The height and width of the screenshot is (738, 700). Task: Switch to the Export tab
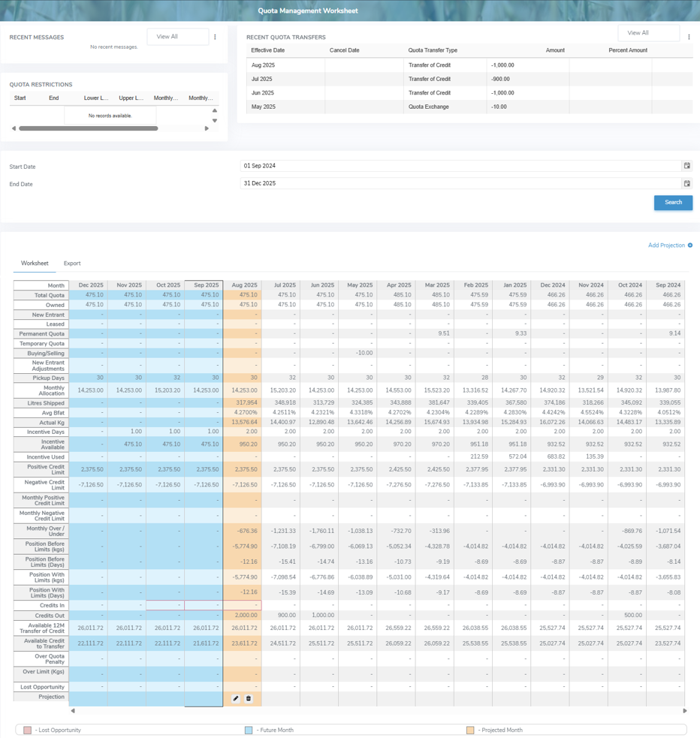coord(72,264)
